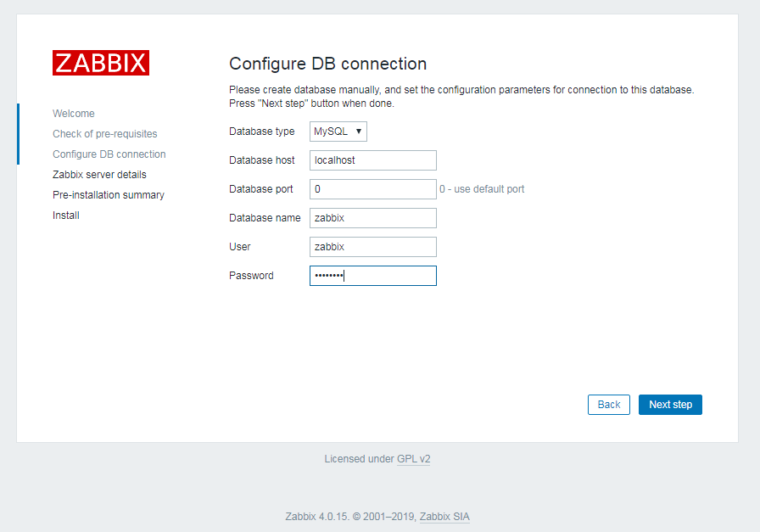Screen dimensions: 760x532
Task: Click the ZABBIX logo
Action: [x=100, y=62]
